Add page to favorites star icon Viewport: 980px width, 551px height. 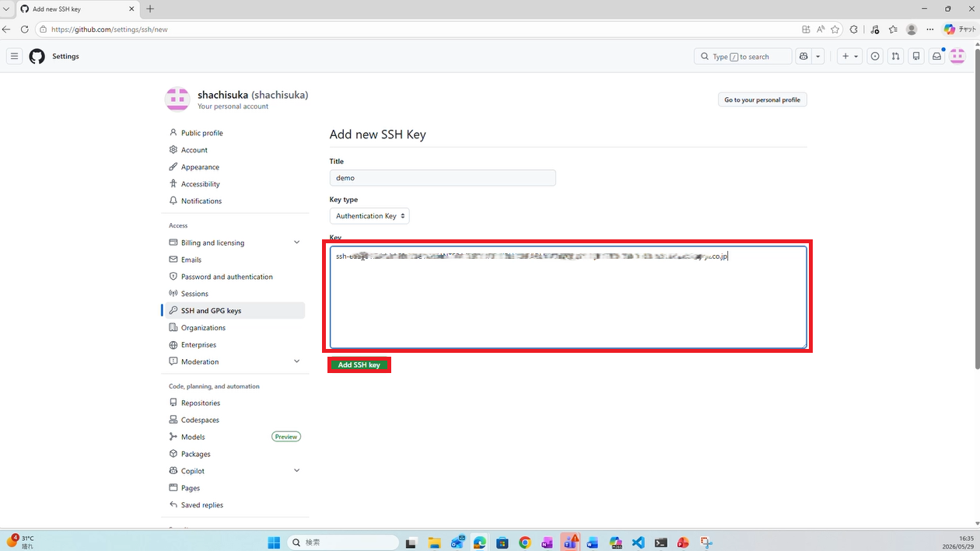pyautogui.click(x=835, y=30)
